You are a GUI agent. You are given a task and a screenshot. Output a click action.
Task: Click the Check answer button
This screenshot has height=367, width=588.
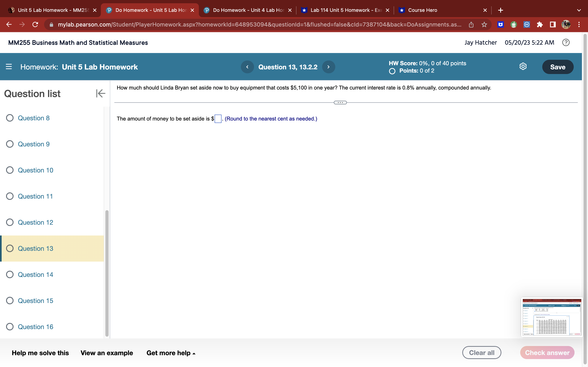click(548, 353)
